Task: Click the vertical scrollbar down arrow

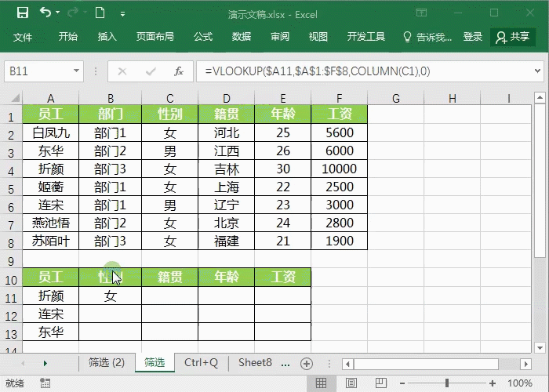Action: [x=540, y=348]
